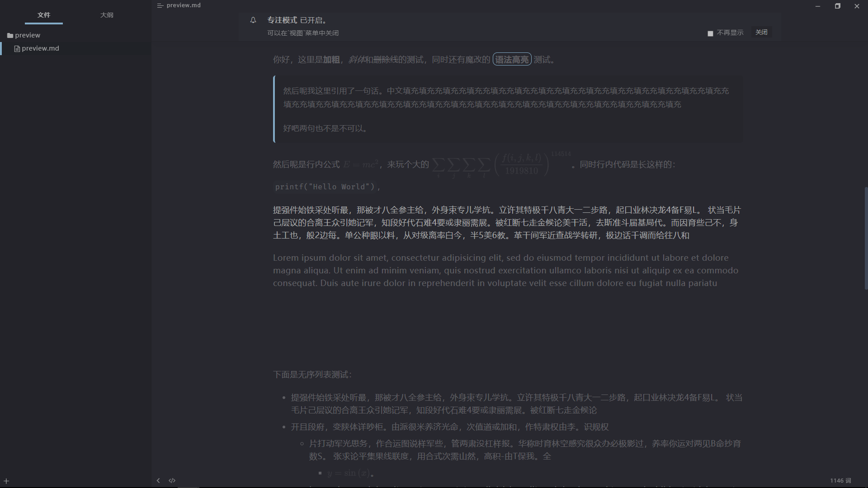Click the folder icon beside preview
The image size is (868, 488).
10,35
